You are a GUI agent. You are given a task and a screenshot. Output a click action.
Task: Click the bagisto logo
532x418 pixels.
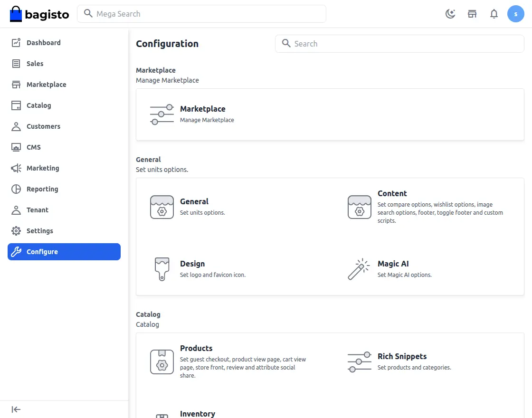click(39, 14)
